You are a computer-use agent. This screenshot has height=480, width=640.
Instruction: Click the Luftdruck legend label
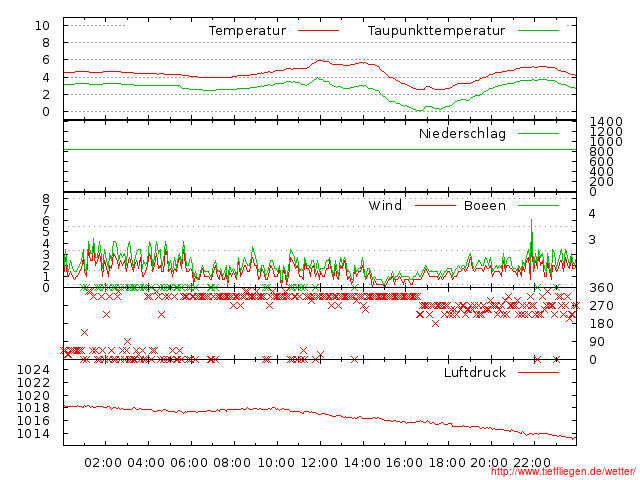[475, 372]
